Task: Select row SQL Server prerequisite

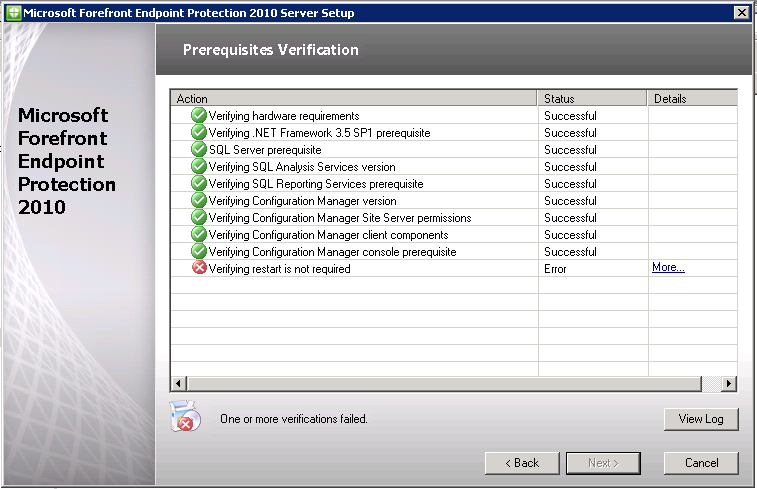Action: 454,149
